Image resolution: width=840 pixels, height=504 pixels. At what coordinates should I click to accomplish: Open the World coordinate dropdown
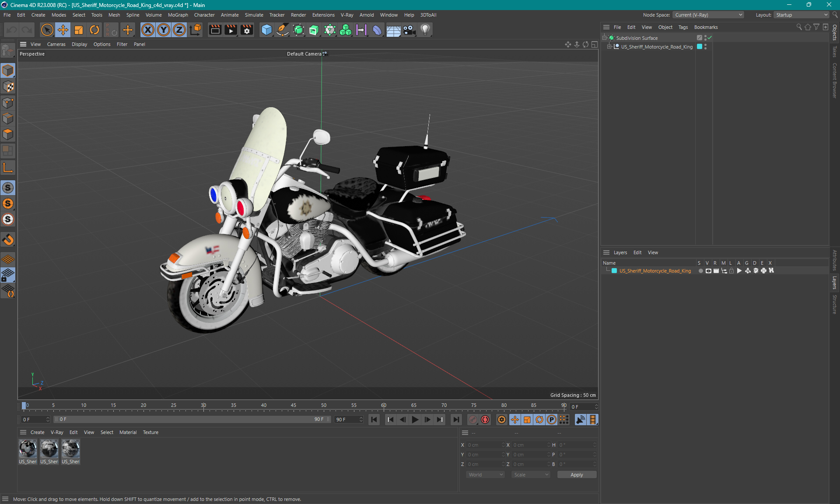pyautogui.click(x=485, y=475)
